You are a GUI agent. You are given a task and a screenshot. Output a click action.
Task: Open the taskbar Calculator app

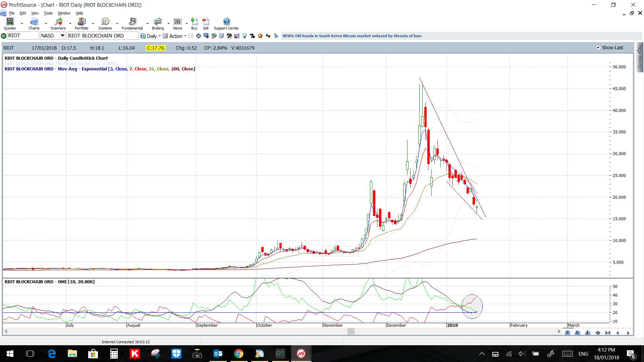[x=114, y=354]
